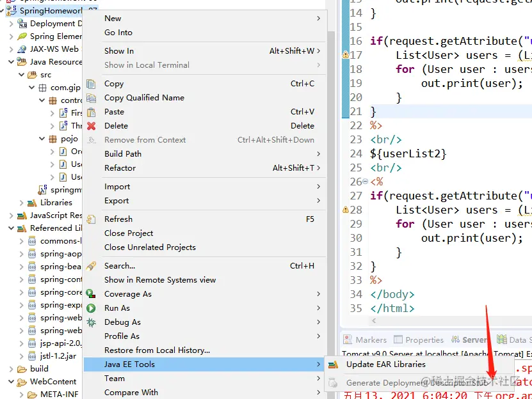532x399 pixels.
Task: Open the Build Path submenu
Action: click(205, 154)
